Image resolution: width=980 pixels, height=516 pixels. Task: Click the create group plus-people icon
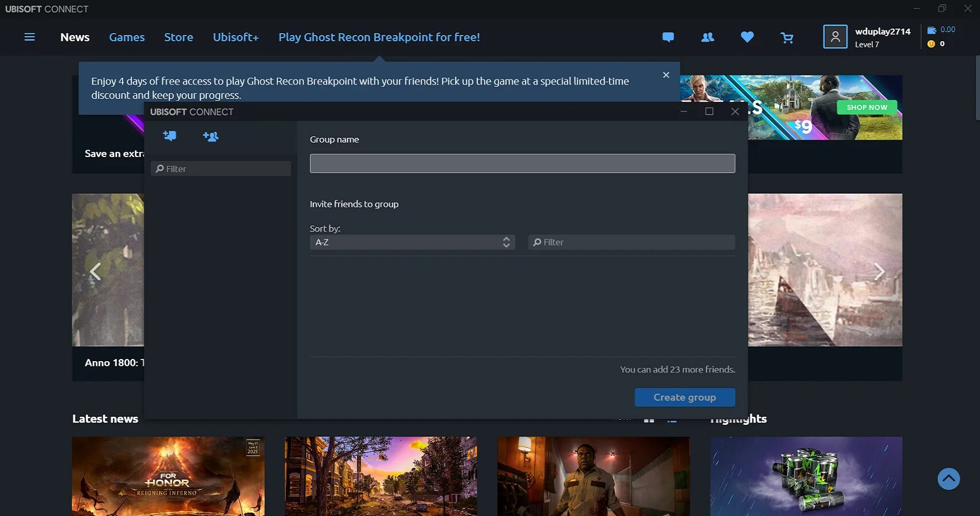pyautogui.click(x=211, y=136)
